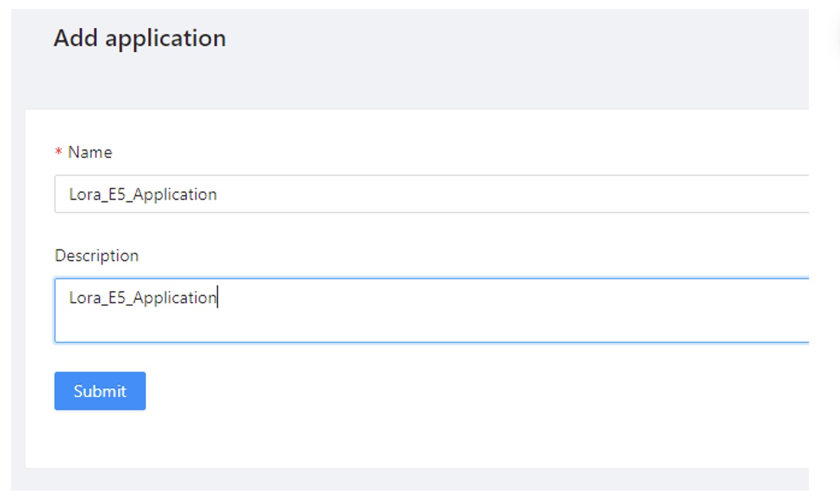Click the "Name" field label
This screenshot has height=504, width=840.
[90, 152]
